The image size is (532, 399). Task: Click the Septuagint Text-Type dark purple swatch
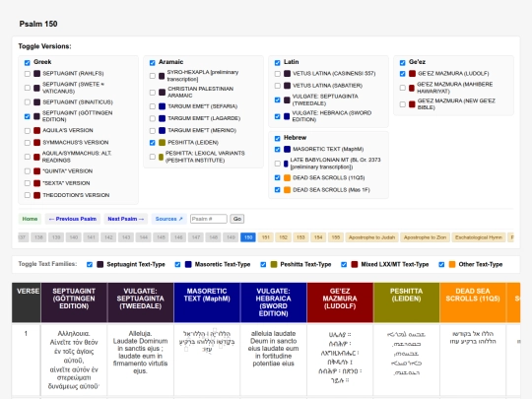[100, 265]
